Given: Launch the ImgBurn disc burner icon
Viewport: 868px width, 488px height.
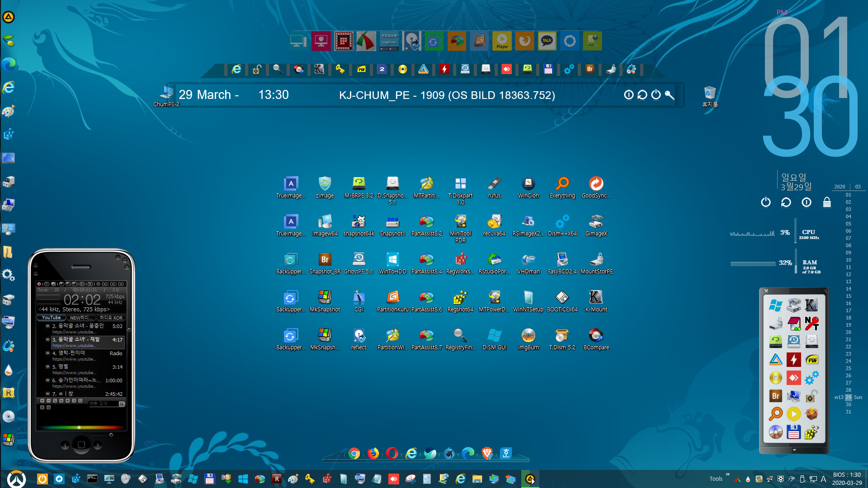Looking at the screenshot, I should pyautogui.click(x=528, y=339).
